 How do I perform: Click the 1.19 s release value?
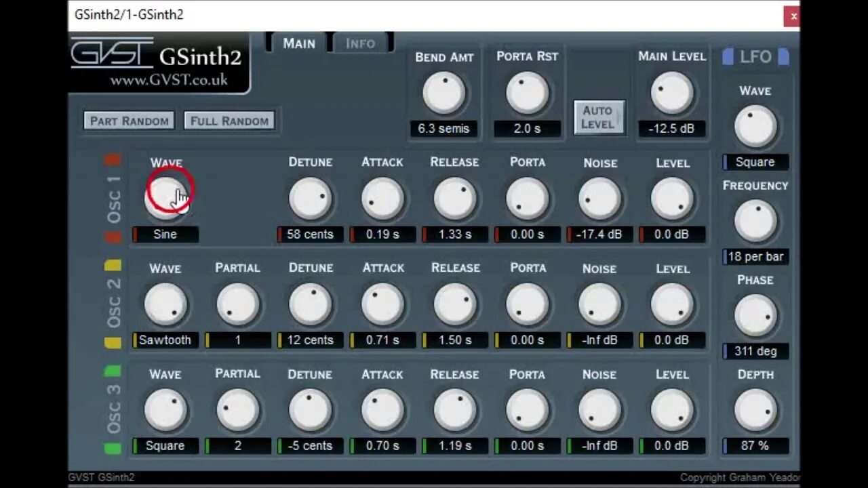click(x=455, y=446)
